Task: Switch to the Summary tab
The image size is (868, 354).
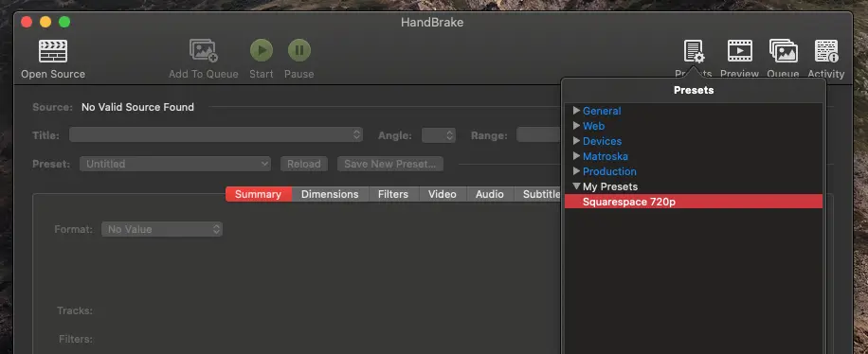Action: tap(259, 194)
